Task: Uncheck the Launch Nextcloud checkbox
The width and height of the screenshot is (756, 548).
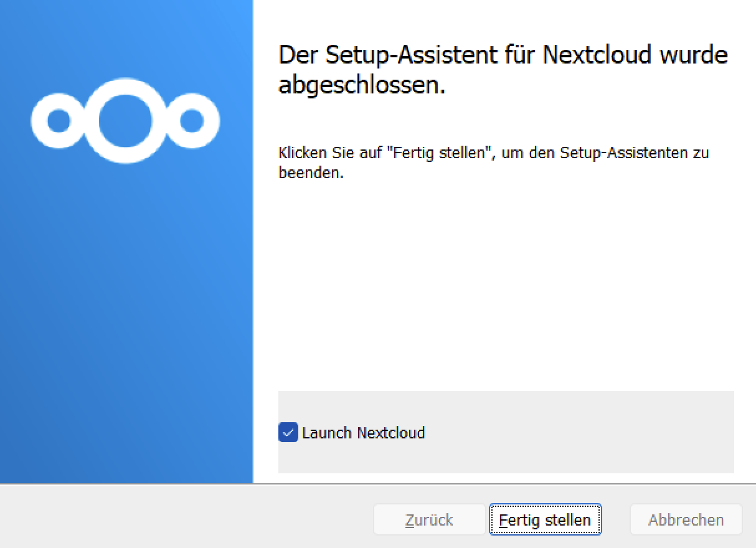Action: 288,433
